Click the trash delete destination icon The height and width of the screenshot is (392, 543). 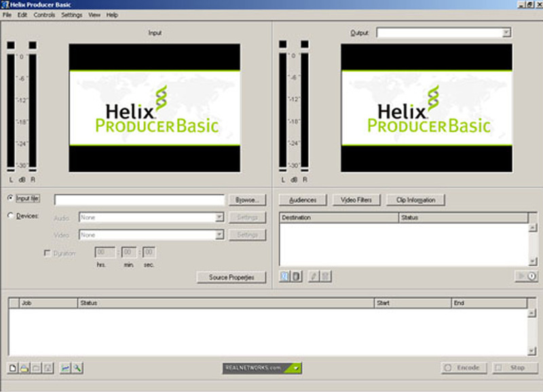[x=326, y=276]
